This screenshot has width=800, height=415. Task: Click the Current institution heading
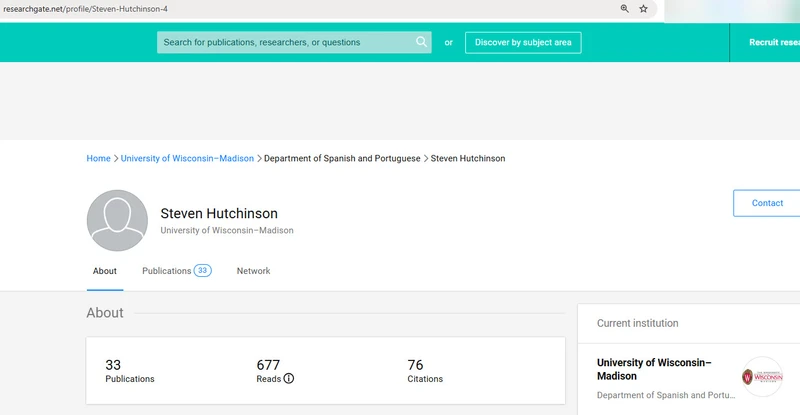(638, 323)
